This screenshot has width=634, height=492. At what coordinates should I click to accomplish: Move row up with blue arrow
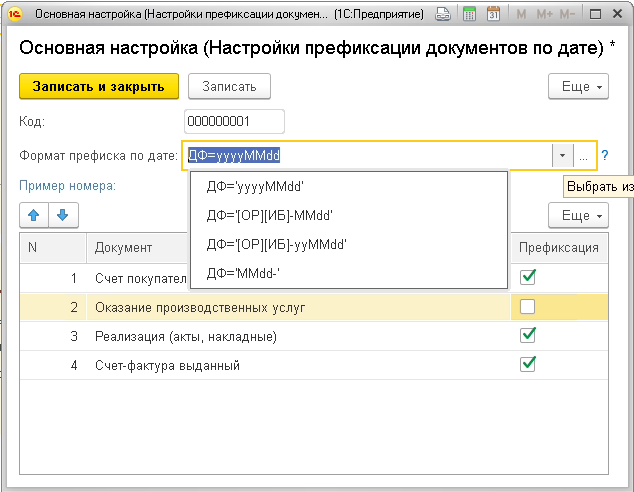pyautogui.click(x=34, y=215)
